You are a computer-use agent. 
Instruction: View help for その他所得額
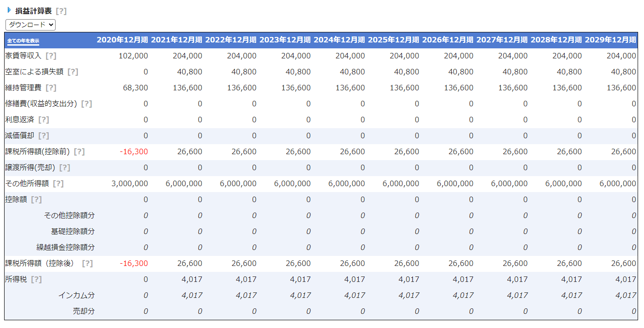(58, 183)
